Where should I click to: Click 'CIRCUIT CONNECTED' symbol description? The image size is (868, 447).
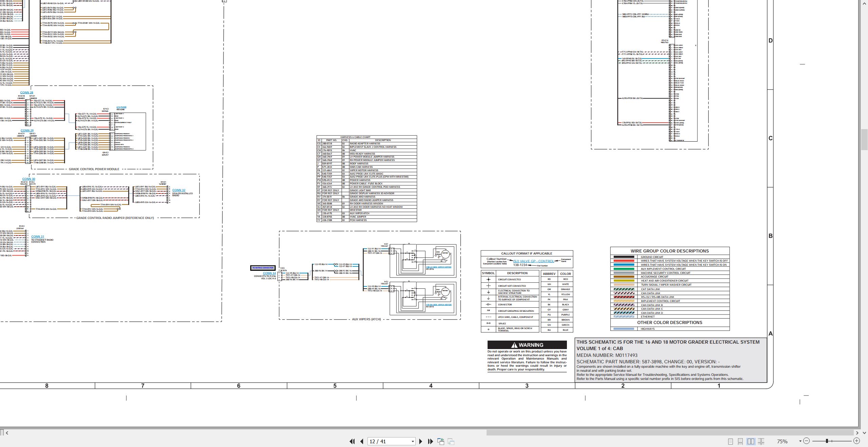(x=509, y=280)
